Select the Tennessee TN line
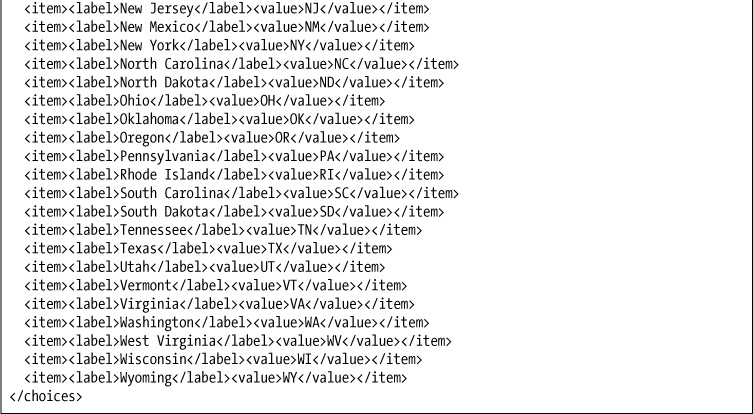The image size is (753, 414). (x=223, y=230)
